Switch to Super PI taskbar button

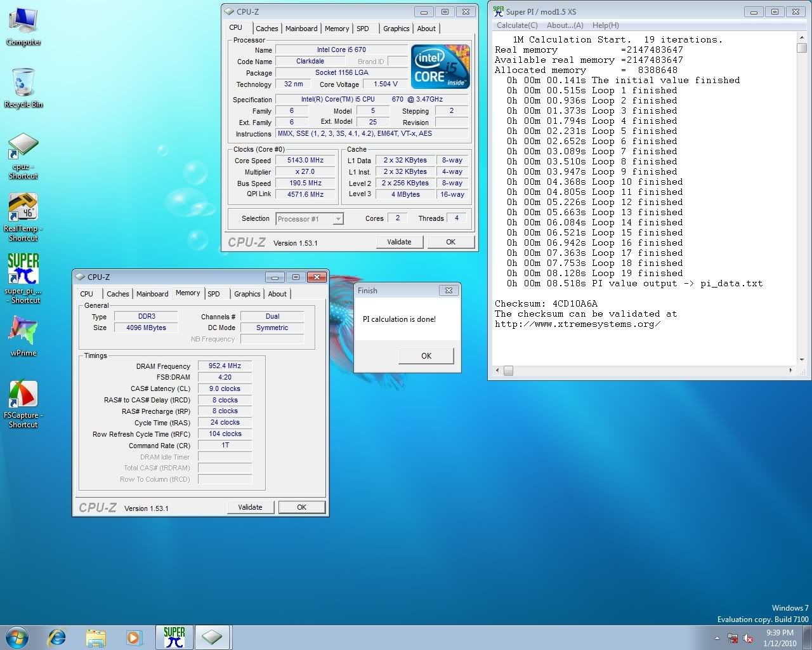(174, 637)
